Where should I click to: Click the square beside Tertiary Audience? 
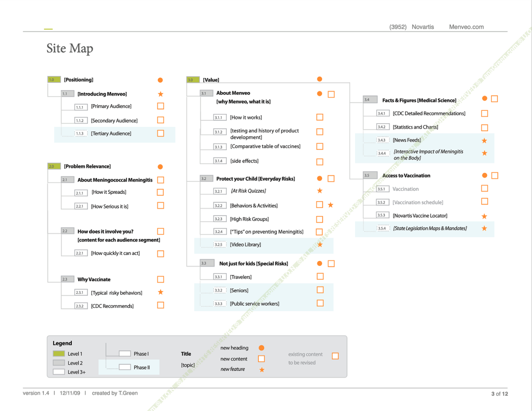tap(161, 133)
